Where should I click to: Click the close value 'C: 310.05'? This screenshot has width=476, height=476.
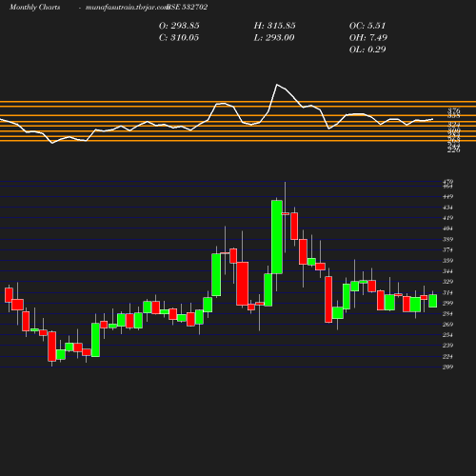[x=179, y=37]
